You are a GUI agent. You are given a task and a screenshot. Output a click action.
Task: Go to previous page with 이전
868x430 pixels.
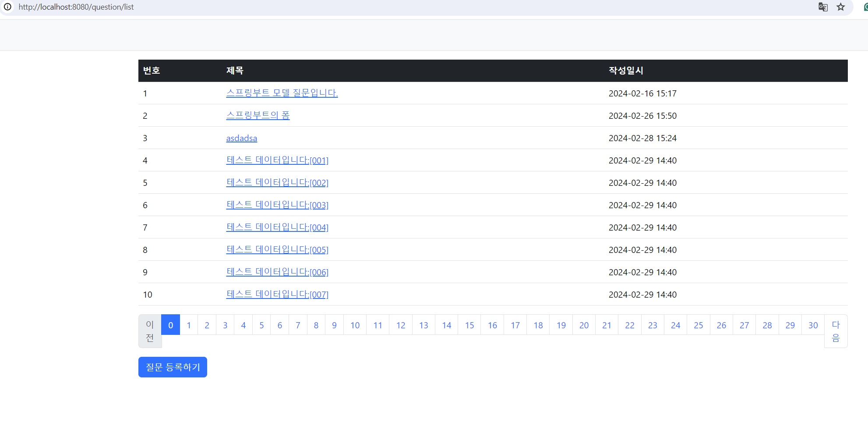tap(150, 331)
